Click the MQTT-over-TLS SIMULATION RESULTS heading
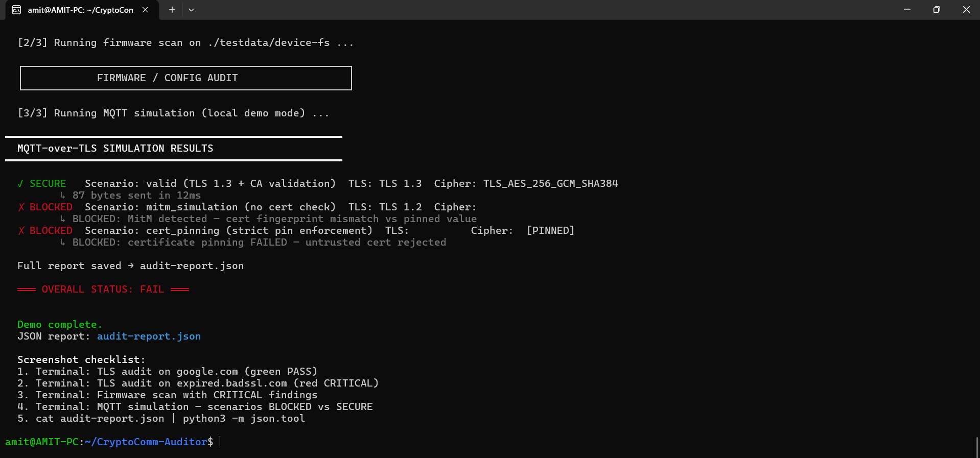 click(115, 148)
